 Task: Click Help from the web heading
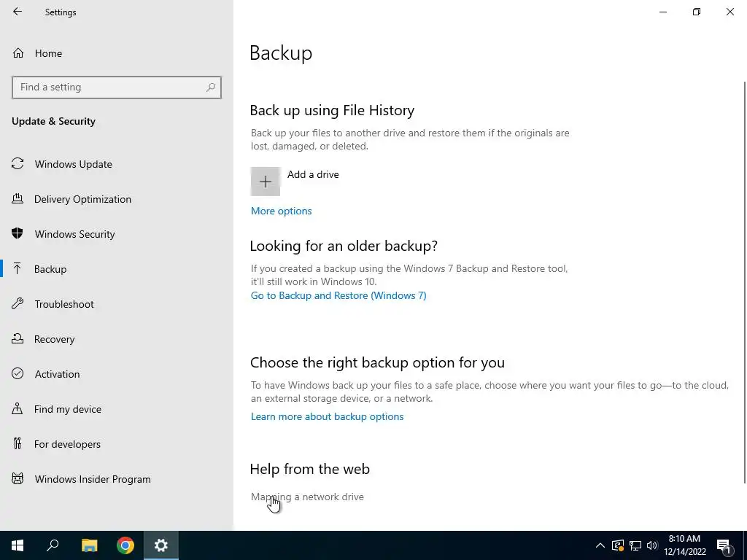click(309, 469)
